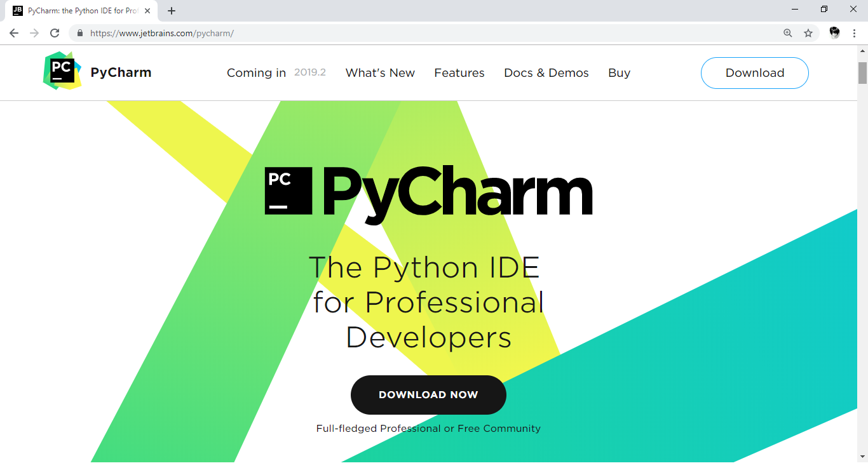Go back with browser back arrow

point(14,33)
